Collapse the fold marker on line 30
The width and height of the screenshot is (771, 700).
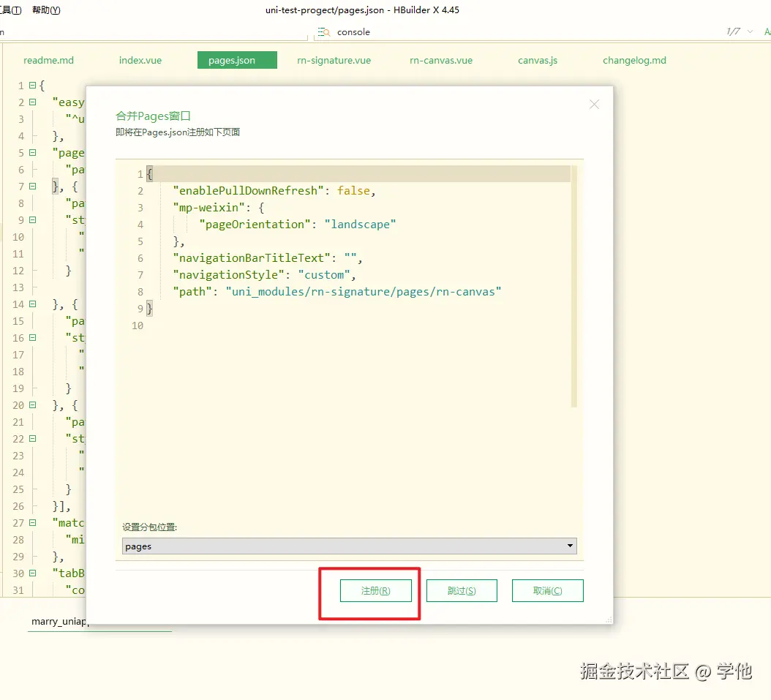pyautogui.click(x=32, y=573)
